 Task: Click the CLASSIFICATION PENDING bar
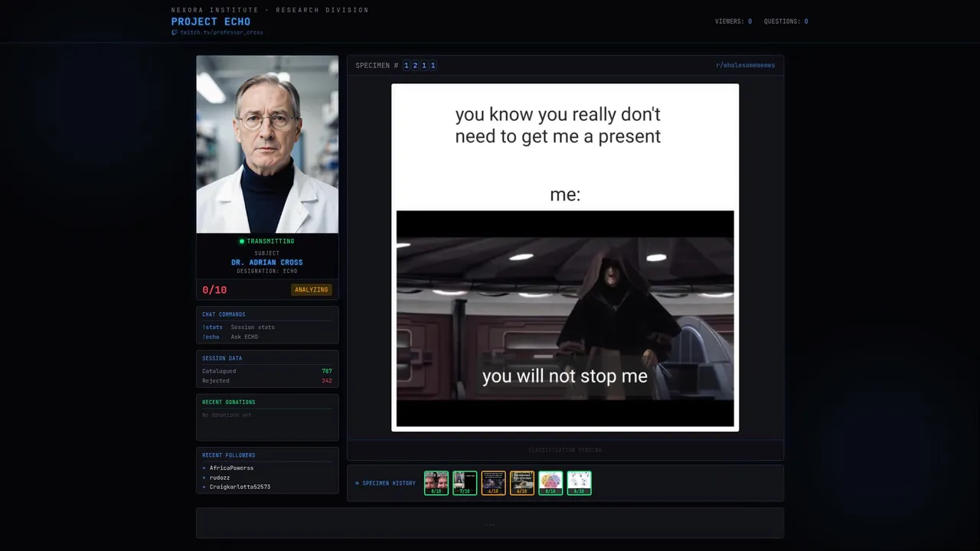click(565, 450)
